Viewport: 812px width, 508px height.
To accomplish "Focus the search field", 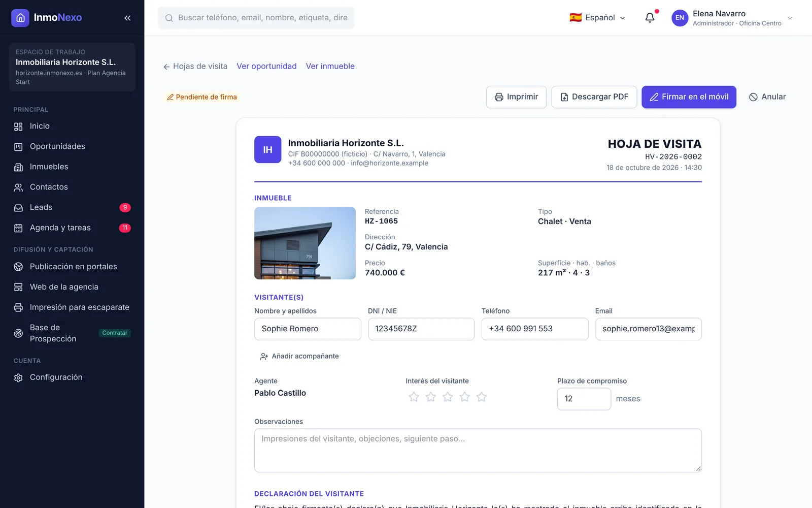I will [256, 18].
